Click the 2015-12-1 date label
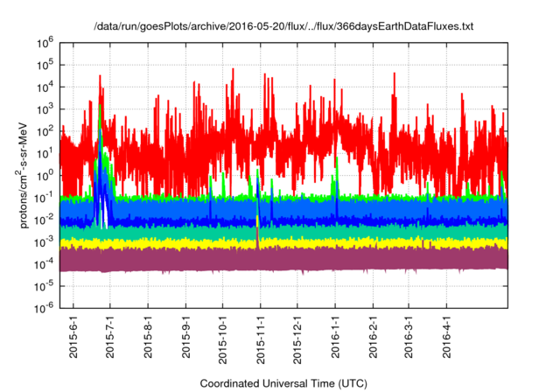Image resolution: width=560 pixels, height=392 pixels. tap(297, 339)
